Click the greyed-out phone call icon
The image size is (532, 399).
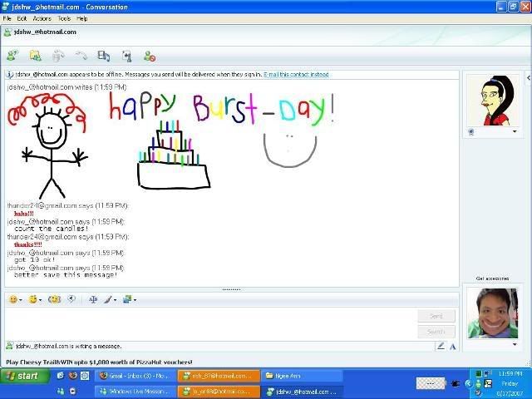pos(81,56)
